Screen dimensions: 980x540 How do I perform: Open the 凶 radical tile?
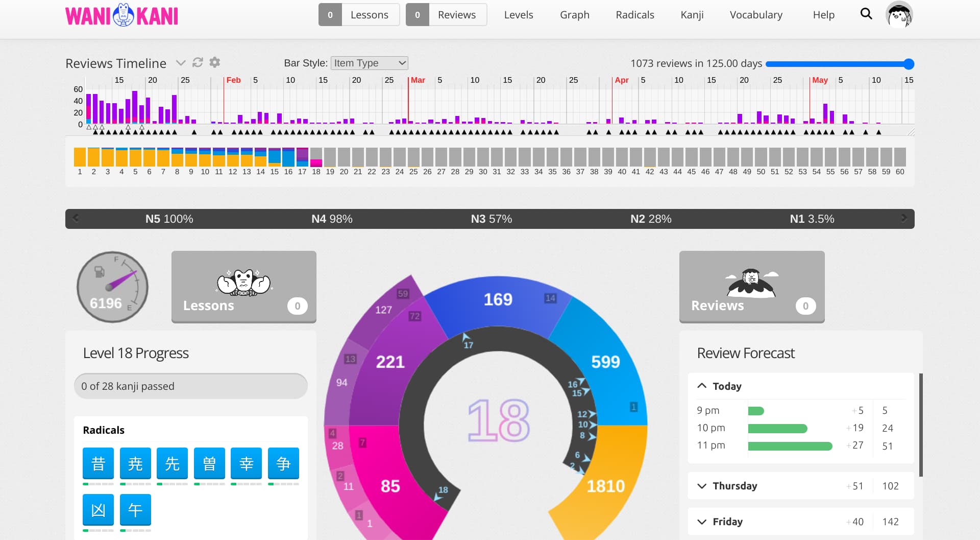(x=98, y=509)
